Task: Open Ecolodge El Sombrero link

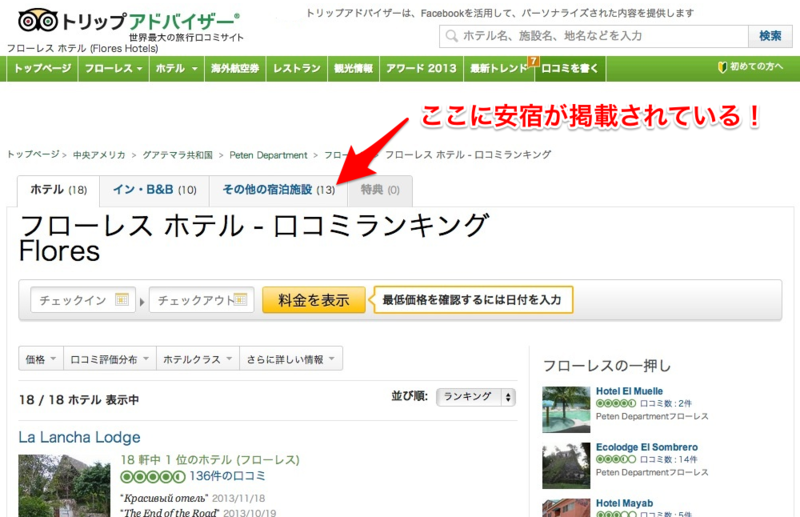Action: pyautogui.click(x=646, y=447)
